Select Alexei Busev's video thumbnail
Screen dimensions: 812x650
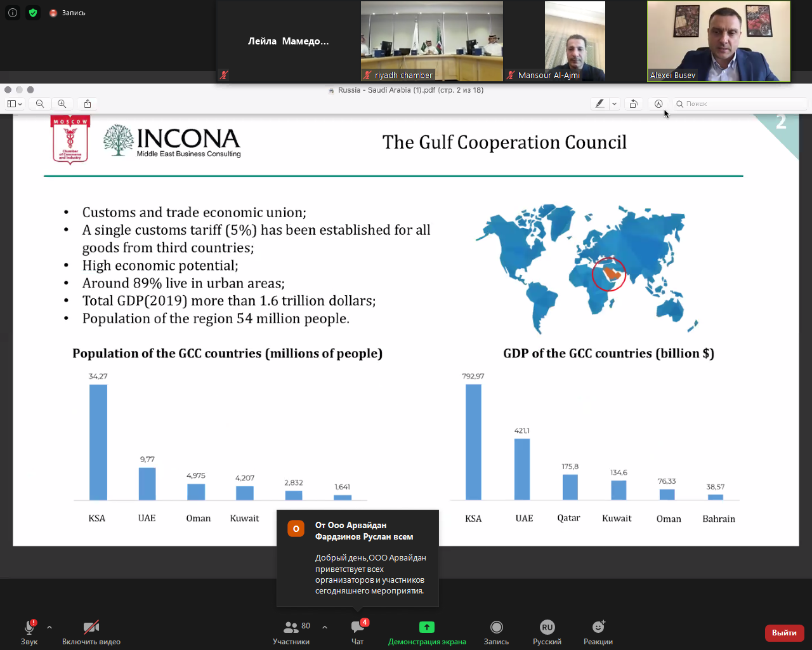719,41
